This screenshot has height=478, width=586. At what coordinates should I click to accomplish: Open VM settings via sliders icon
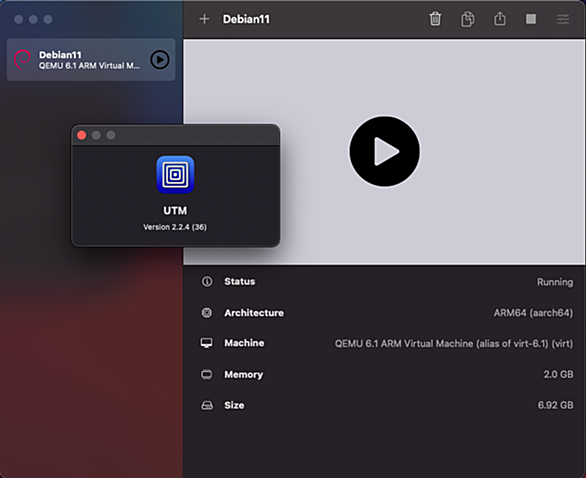pos(563,19)
